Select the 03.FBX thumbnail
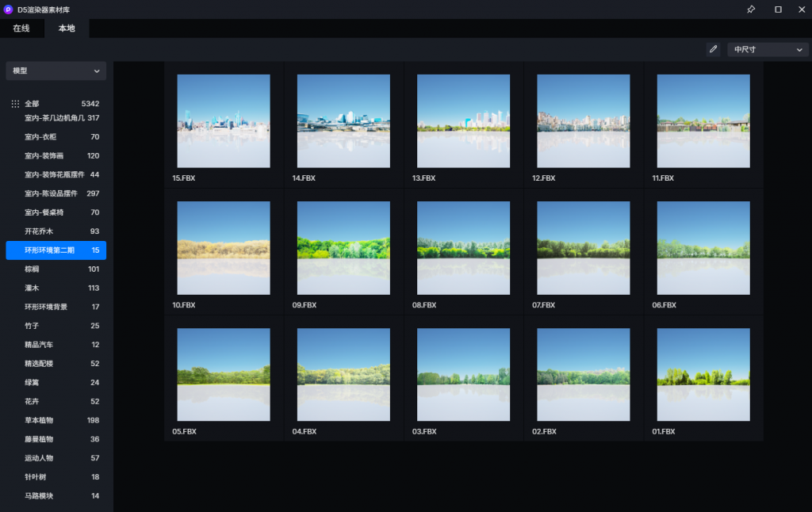 (463, 374)
